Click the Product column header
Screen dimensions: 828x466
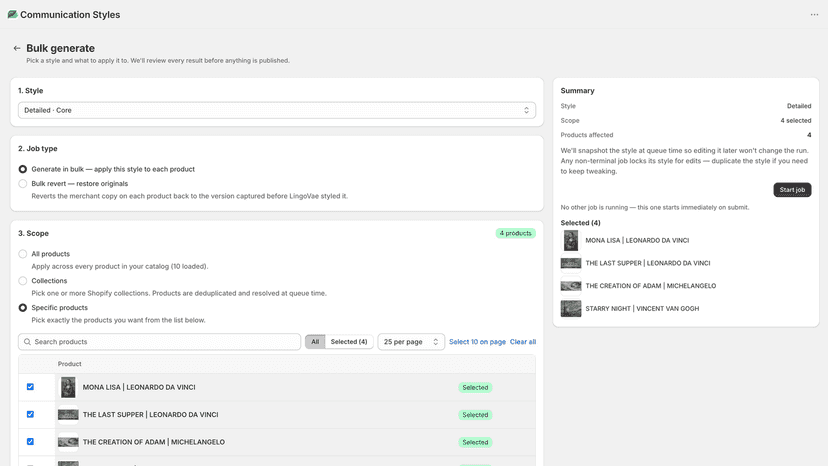click(x=70, y=364)
